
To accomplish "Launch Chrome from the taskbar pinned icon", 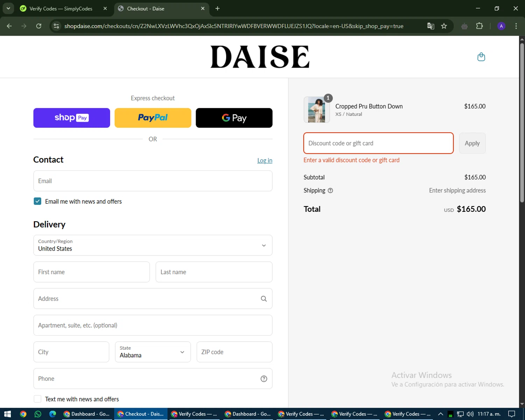I will pos(23,414).
